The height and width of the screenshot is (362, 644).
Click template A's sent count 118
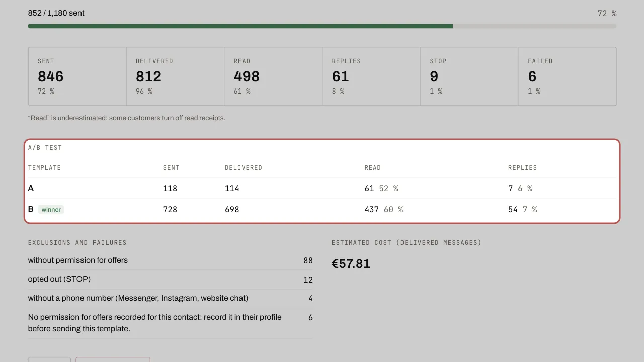(x=170, y=189)
